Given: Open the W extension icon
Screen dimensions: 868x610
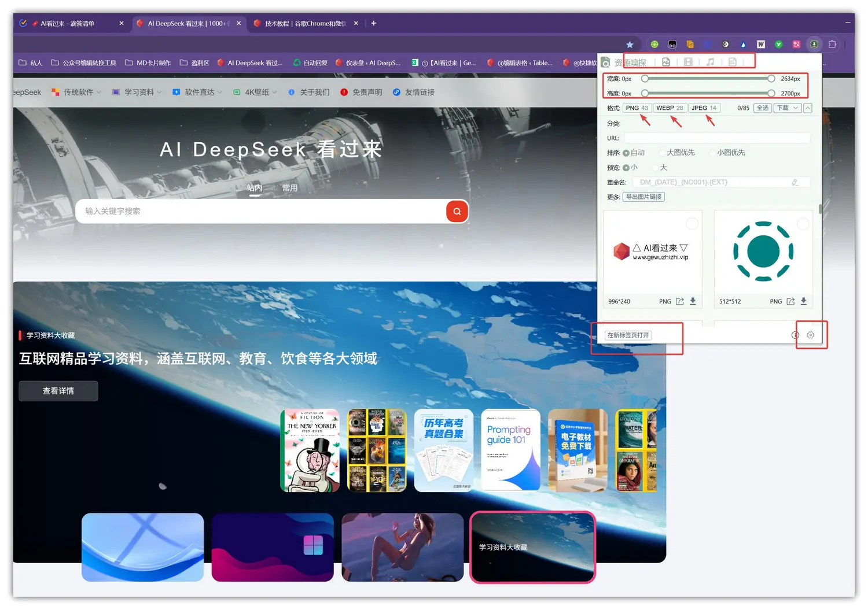Looking at the screenshot, I should click(761, 44).
